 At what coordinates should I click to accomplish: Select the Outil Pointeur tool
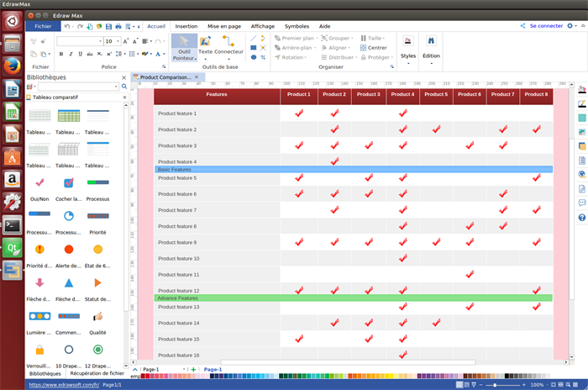184,45
